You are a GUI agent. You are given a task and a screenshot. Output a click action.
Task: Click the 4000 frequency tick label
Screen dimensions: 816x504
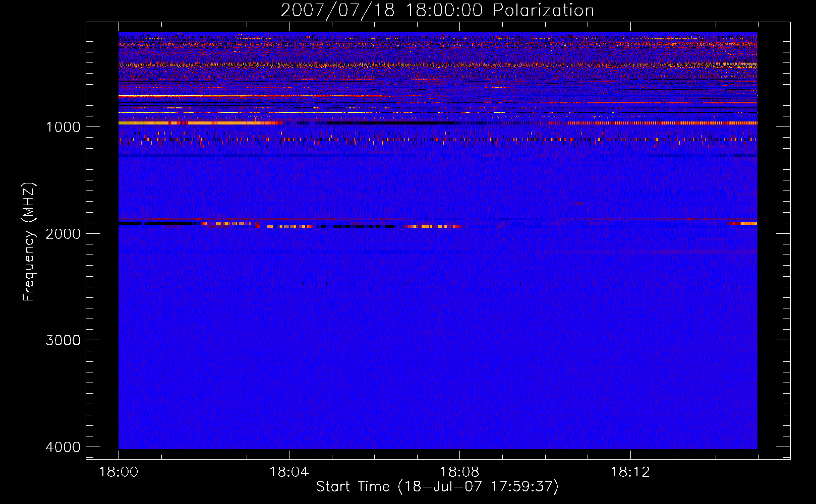point(63,447)
